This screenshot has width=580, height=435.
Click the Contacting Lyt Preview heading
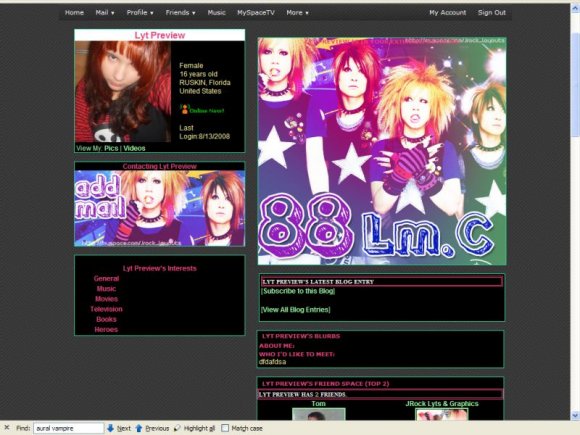[x=159, y=166]
